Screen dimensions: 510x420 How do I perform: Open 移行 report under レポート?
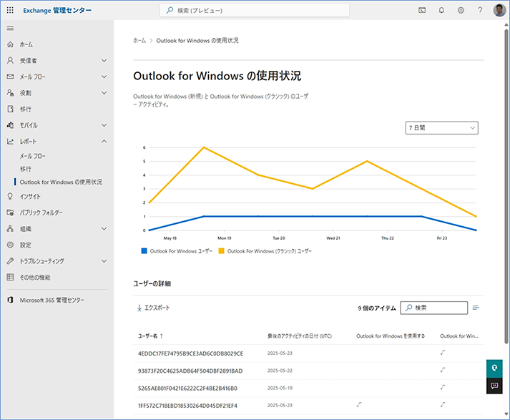26,169
